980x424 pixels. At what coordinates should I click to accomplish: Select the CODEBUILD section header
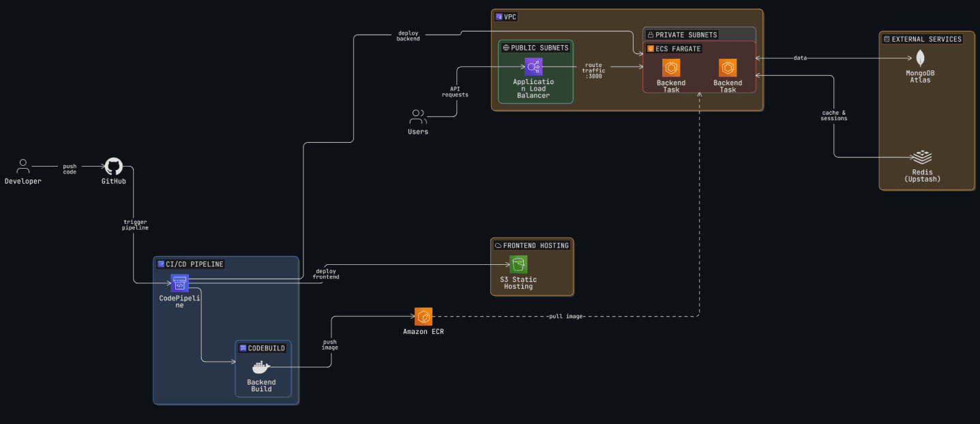[262, 348]
